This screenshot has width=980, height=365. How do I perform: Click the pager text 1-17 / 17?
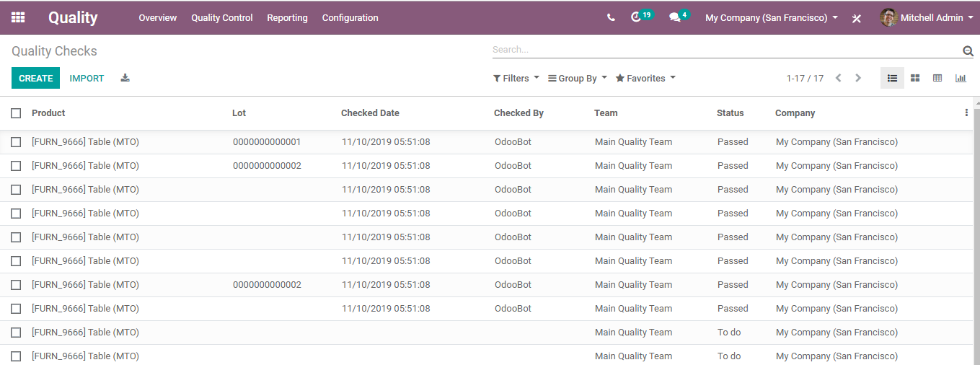click(x=805, y=78)
